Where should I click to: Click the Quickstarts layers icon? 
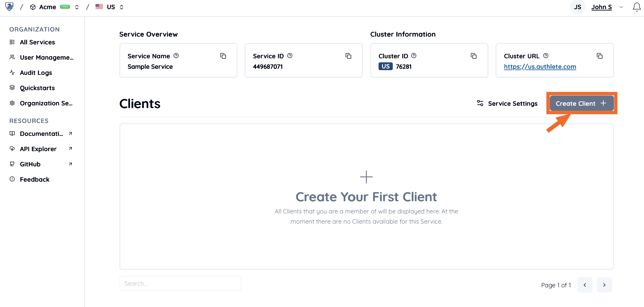point(12,87)
